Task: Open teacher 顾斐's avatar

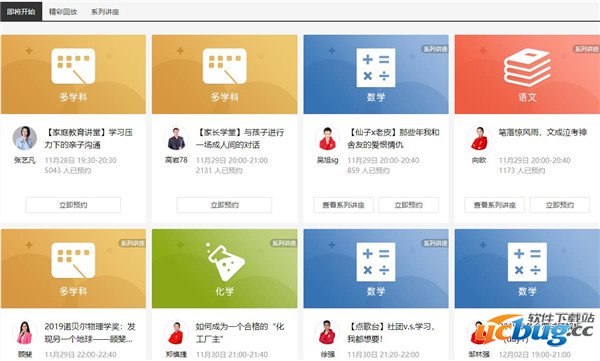Action: 25,332
